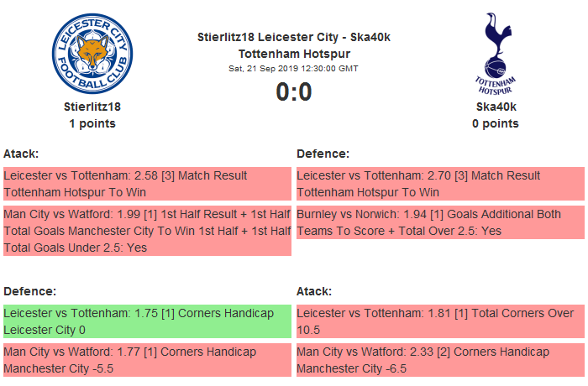Click the match date Sat, 21 Sep 2019
The height and width of the screenshot is (386, 588).
[x=294, y=68]
